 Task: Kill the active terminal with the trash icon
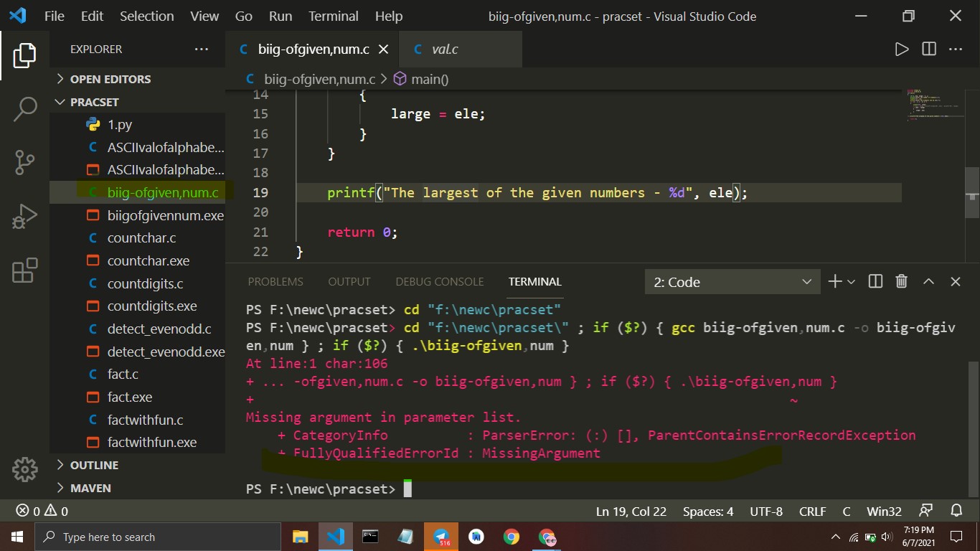[901, 281]
